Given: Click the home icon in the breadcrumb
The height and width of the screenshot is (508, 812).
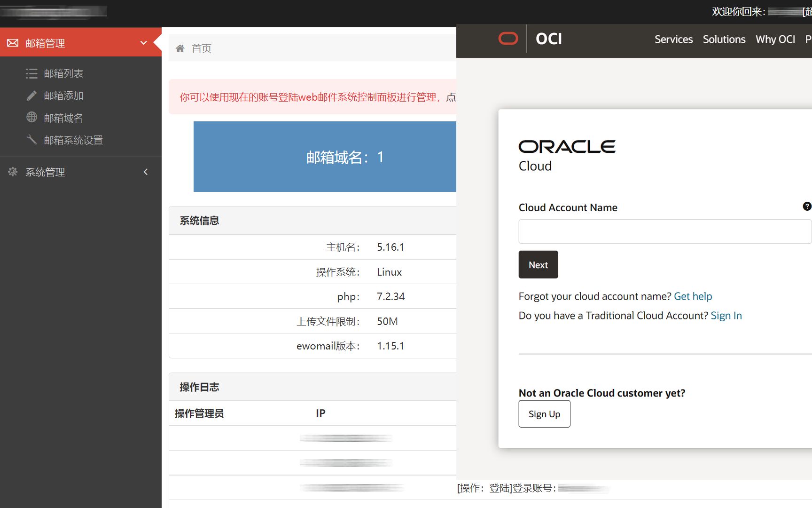Looking at the screenshot, I should coord(180,48).
